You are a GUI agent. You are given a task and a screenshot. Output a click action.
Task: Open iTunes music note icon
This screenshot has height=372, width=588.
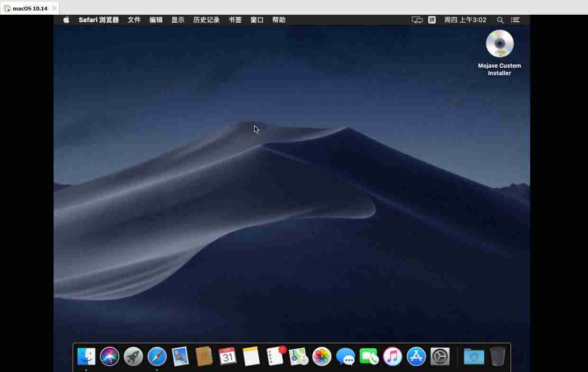(393, 356)
